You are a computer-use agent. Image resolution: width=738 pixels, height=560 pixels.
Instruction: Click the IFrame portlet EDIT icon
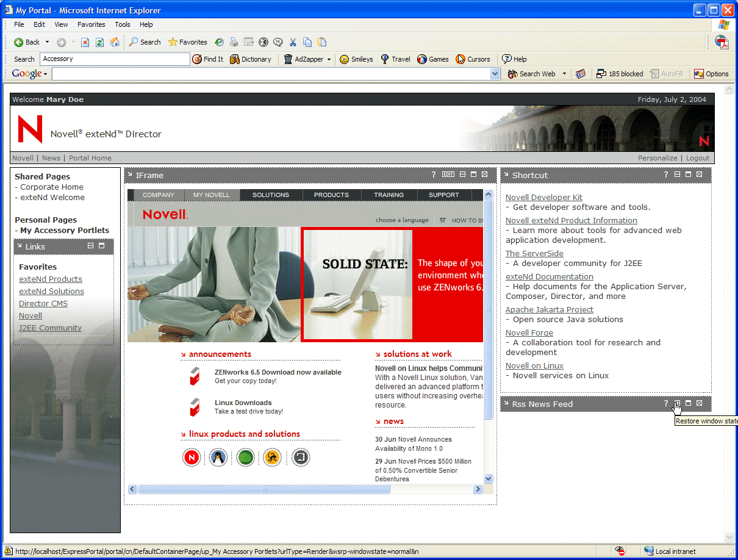[448, 174]
